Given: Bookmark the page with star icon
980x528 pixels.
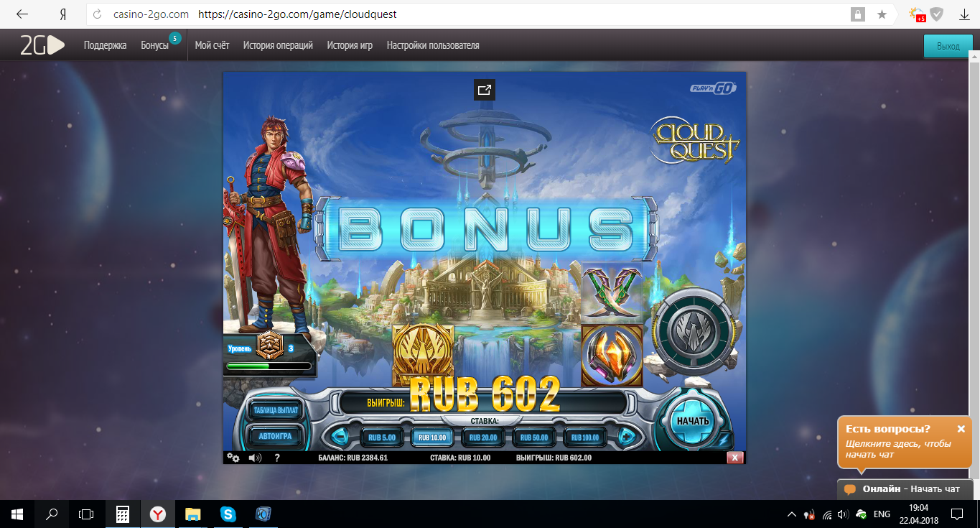Looking at the screenshot, I should point(882,14).
